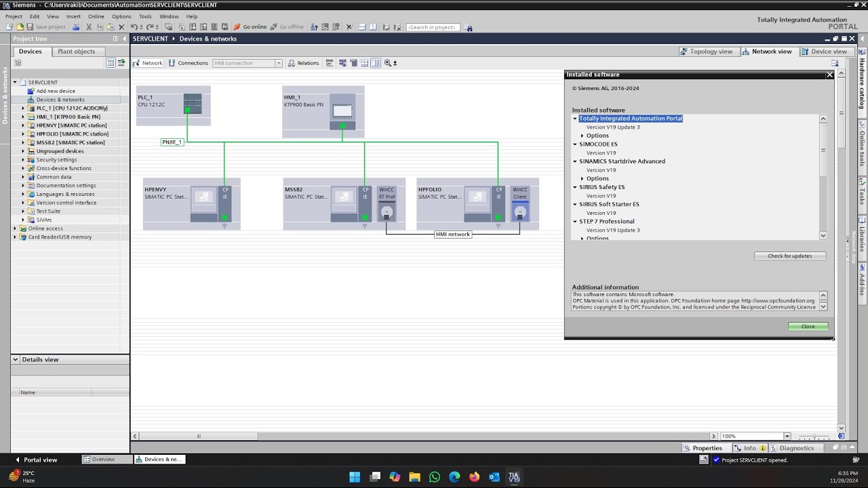Click the Open project folder icon
Viewport: 868px width, 488px height.
tap(20, 27)
